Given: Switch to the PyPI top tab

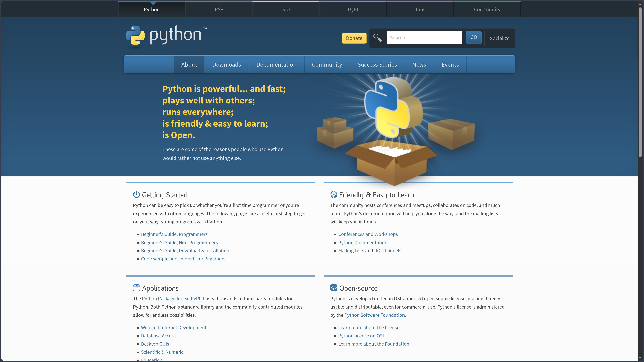Looking at the screenshot, I should (353, 10).
